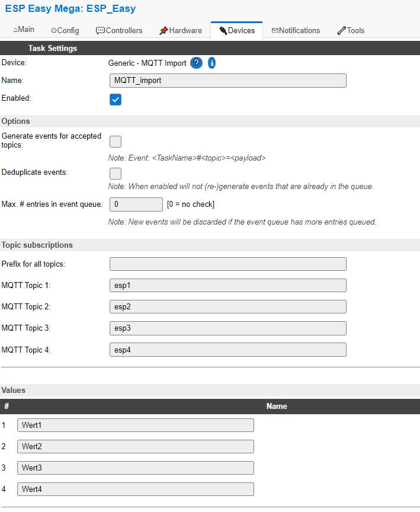Click the 'Enabled:' label
Image resolution: width=420 pixels, height=512 pixels.
(x=16, y=98)
